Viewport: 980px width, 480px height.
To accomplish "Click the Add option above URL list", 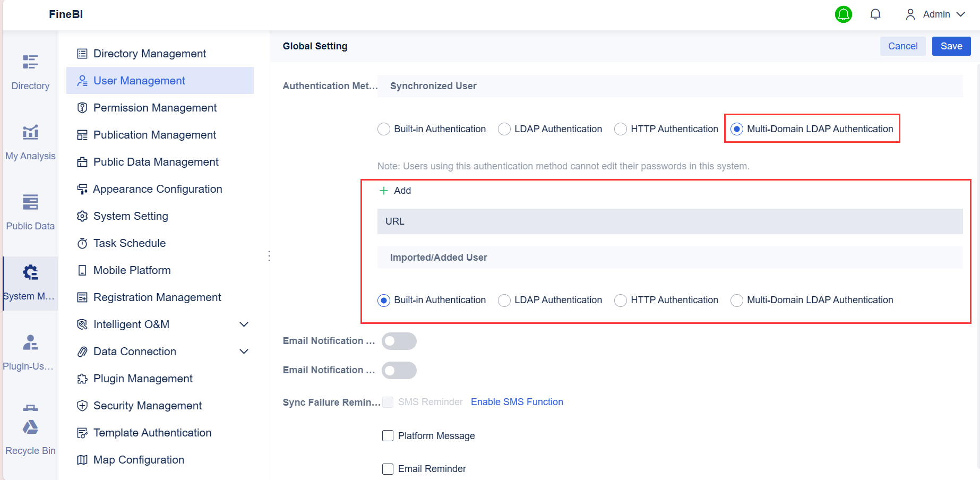I will coord(395,190).
